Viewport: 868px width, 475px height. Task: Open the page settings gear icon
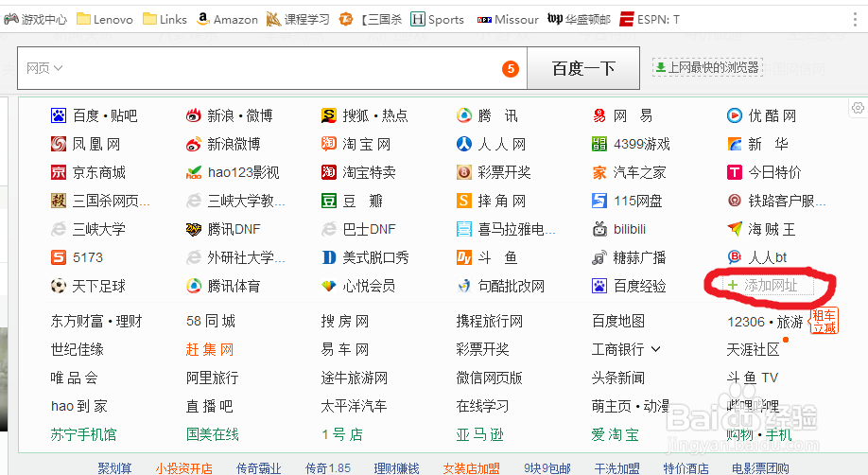pyautogui.click(x=858, y=108)
